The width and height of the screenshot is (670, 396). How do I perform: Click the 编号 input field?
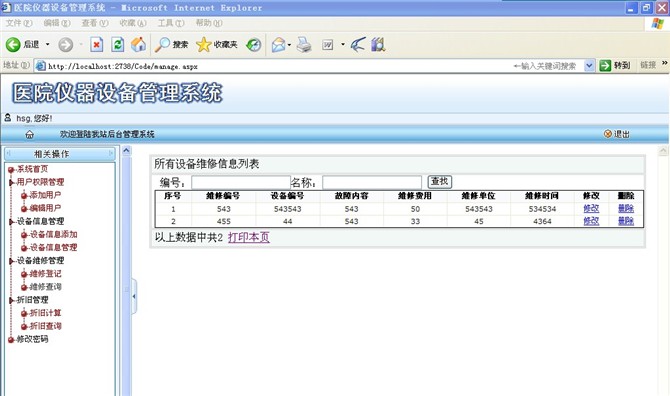pos(241,182)
